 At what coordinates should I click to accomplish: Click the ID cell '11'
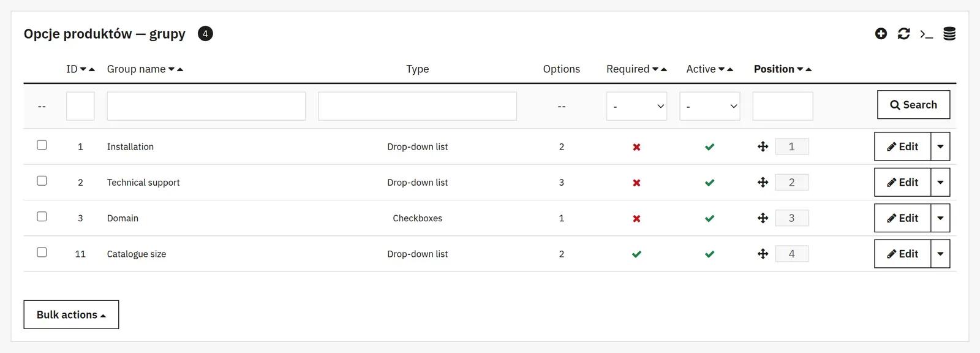tap(80, 254)
